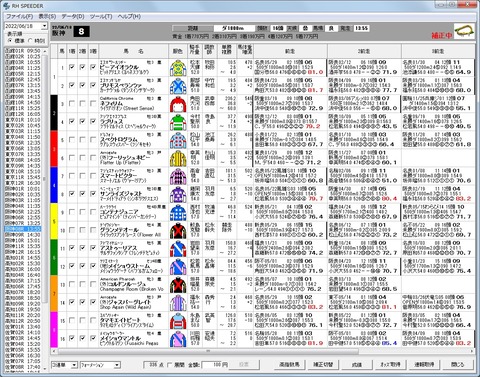Click the black race number 8 badge
The width and height of the screenshot is (480, 377).
[x=81, y=32]
